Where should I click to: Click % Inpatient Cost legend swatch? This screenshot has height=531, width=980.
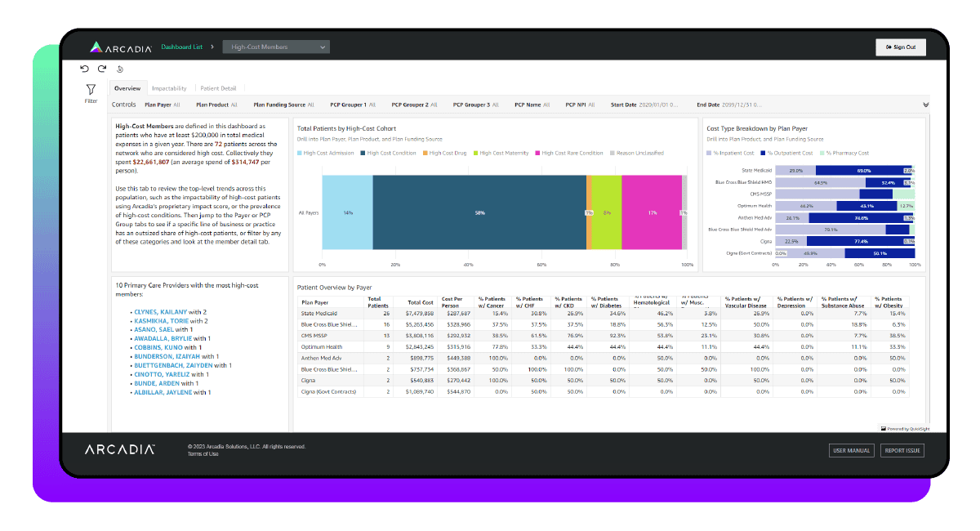tap(710, 153)
